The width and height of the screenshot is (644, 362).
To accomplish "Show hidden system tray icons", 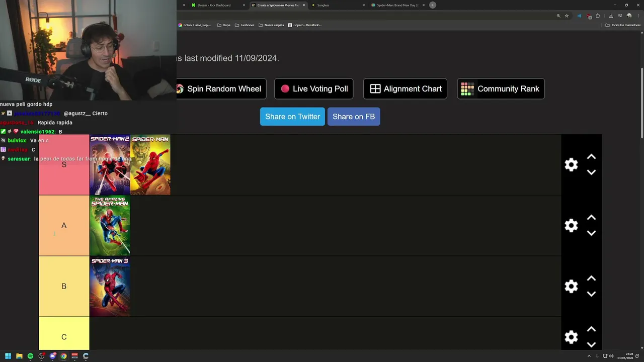I will coord(589,356).
